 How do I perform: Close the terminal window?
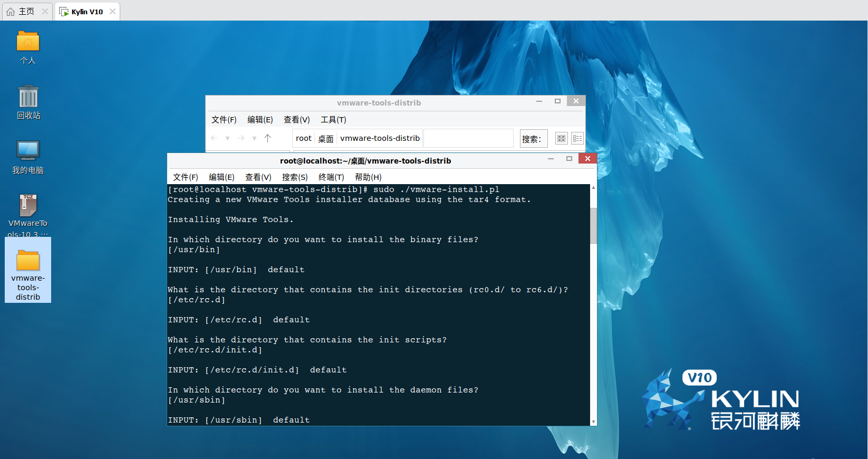point(587,158)
